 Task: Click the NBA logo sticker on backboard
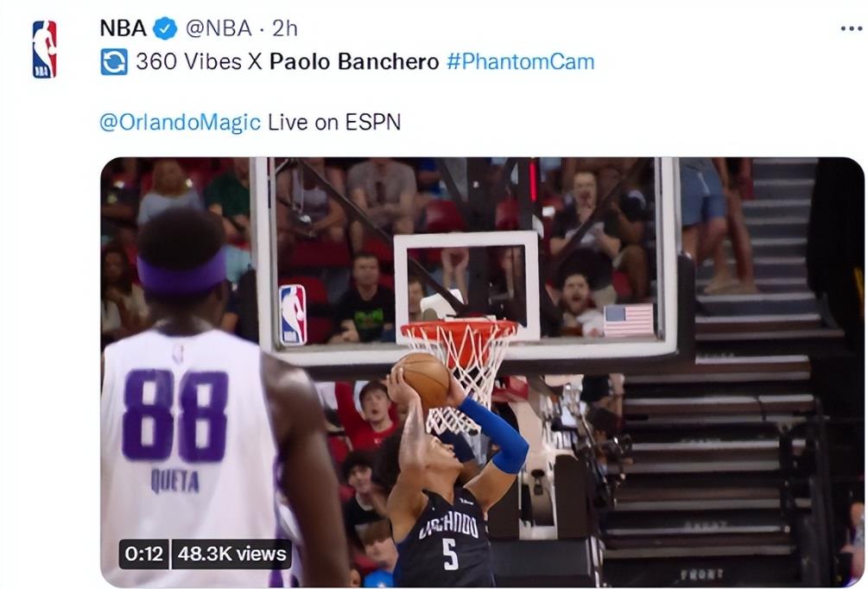(x=293, y=315)
